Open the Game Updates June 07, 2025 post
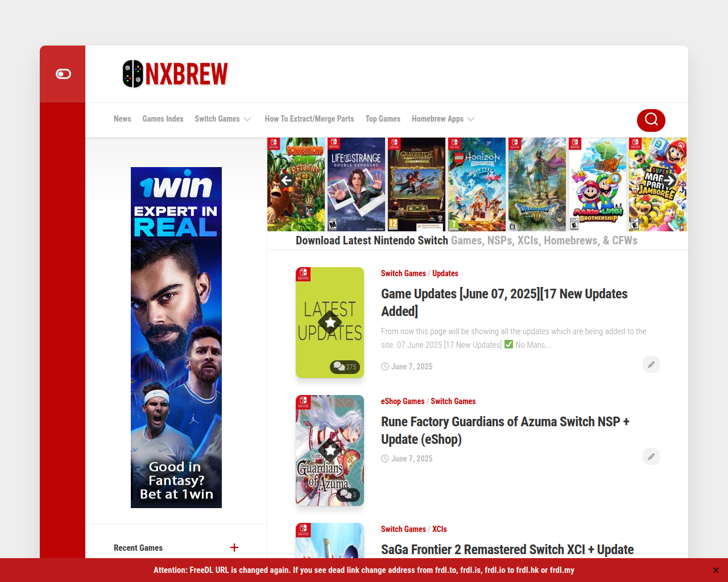This screenshot has width=728, height=582. [504, 302]
